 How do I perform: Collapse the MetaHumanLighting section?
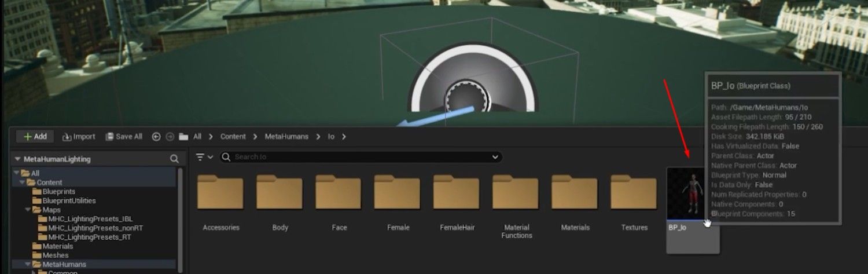click(x=18, y=159)
